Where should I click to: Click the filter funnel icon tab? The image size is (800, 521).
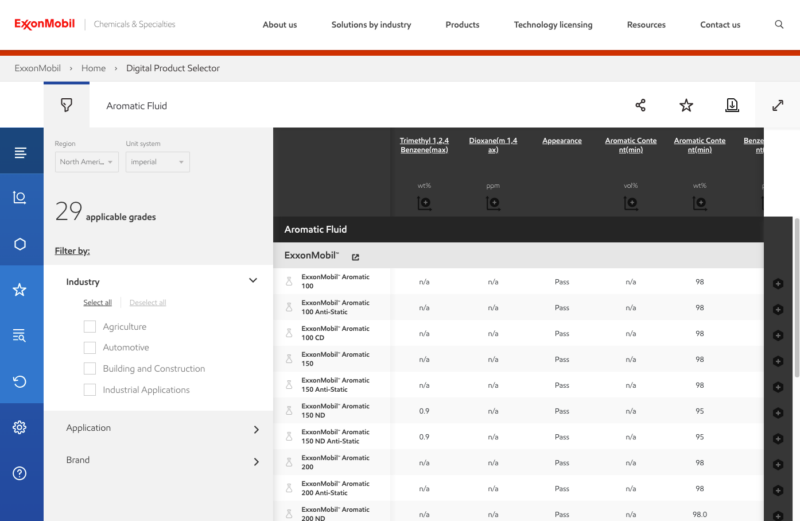pos(66,105)
